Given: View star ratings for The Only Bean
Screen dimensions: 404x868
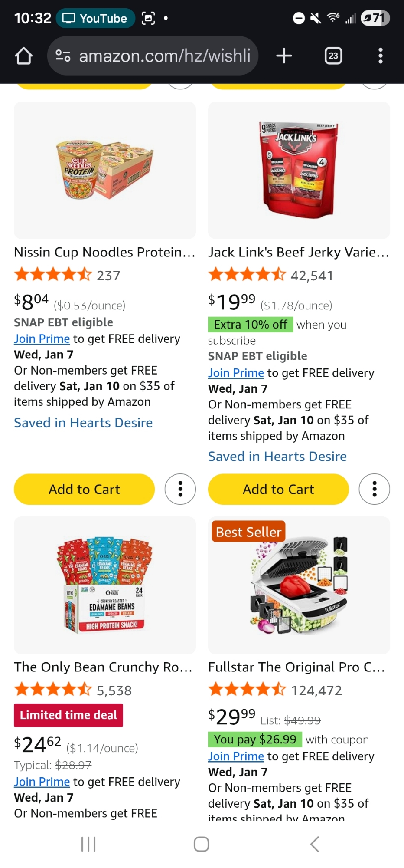Looking at the screenshot, I should tap(53, 690).
